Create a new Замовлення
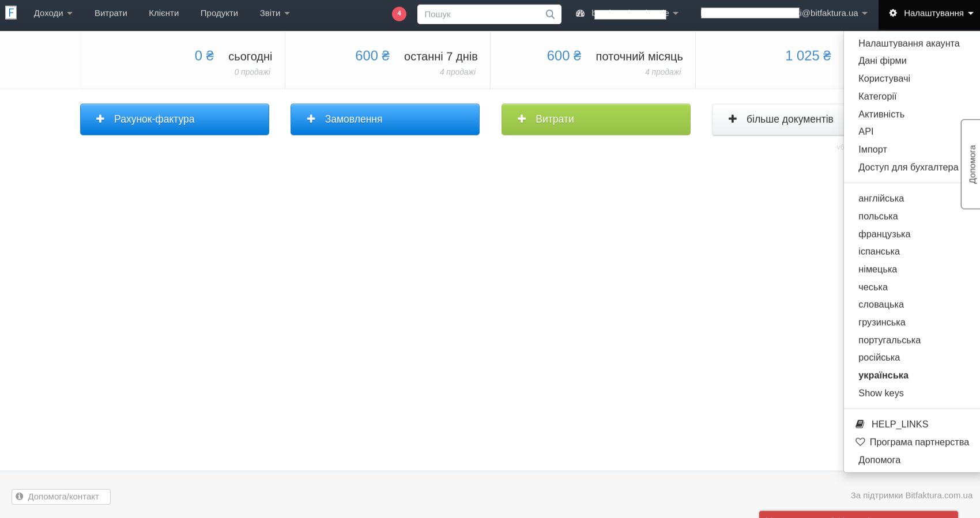This screenshot has width=980, height=518. [x=385, y=119]
